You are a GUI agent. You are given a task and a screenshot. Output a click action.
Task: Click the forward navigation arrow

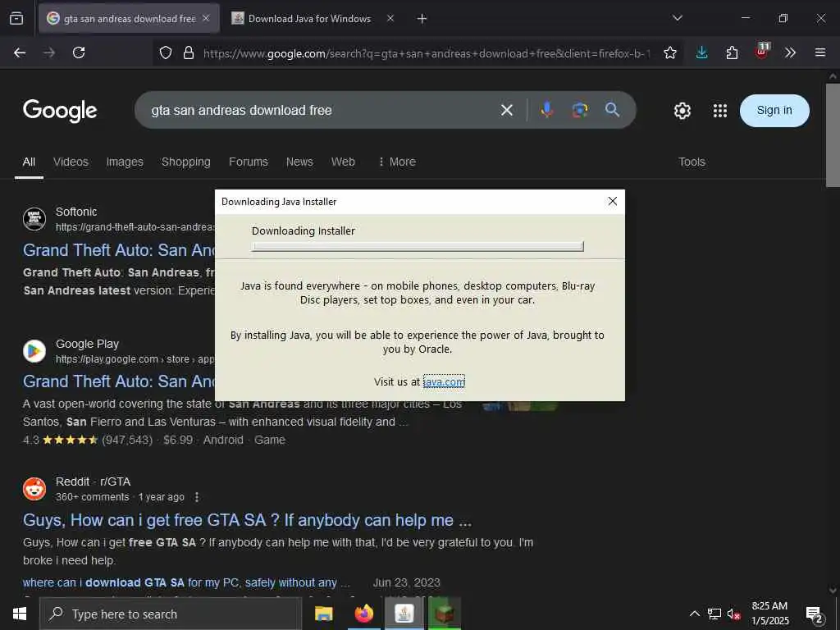[49, 52]
